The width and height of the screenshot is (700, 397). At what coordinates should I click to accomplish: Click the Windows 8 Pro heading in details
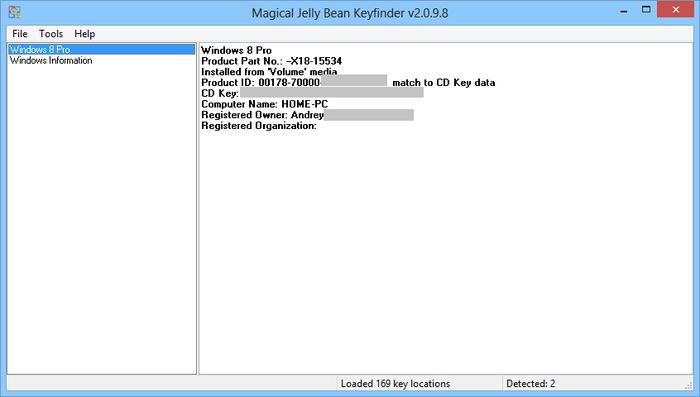click(236, 50)
